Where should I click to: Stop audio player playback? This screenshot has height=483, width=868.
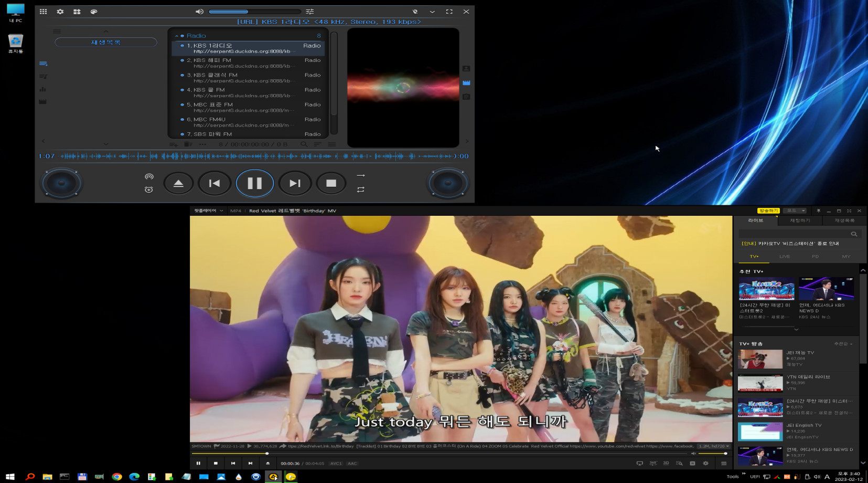point(331,183)
